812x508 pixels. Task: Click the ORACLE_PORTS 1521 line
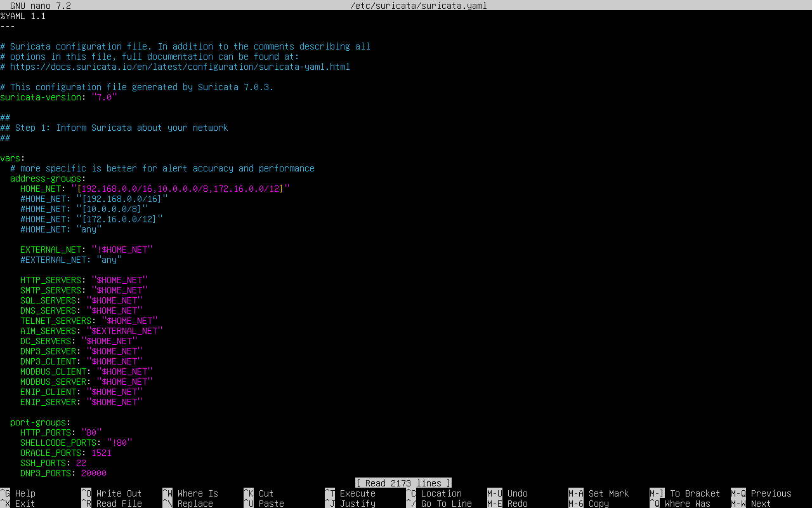coord(66,453)
